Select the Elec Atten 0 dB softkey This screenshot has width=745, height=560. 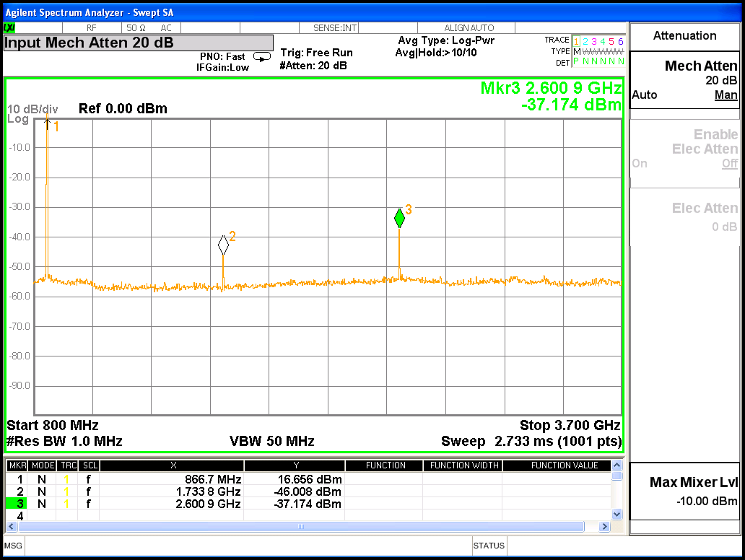(x=684, y=217)
